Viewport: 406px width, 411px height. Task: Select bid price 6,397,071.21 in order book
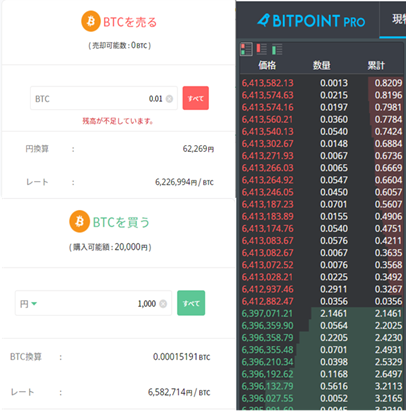click(267, 314)
